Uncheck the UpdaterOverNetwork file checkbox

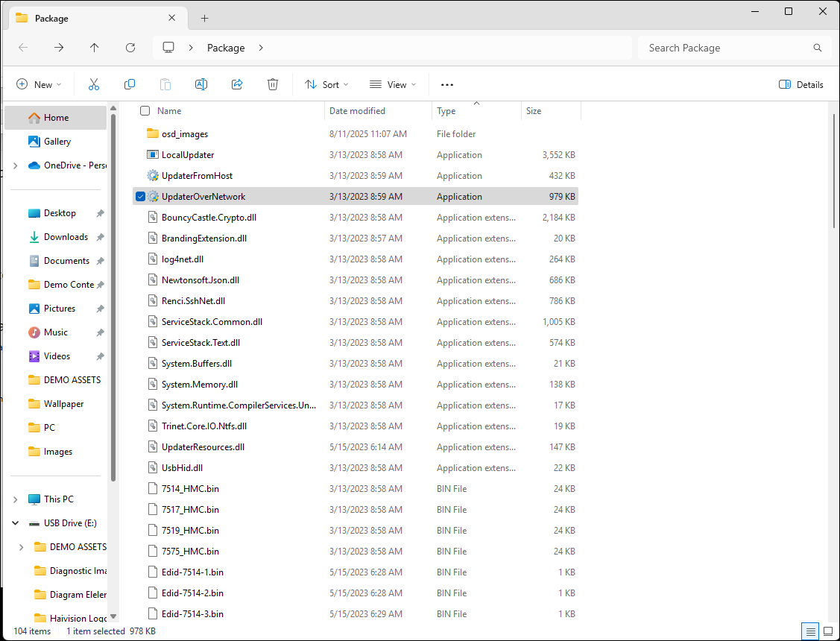pyautogui.click(x=140, y=197)
